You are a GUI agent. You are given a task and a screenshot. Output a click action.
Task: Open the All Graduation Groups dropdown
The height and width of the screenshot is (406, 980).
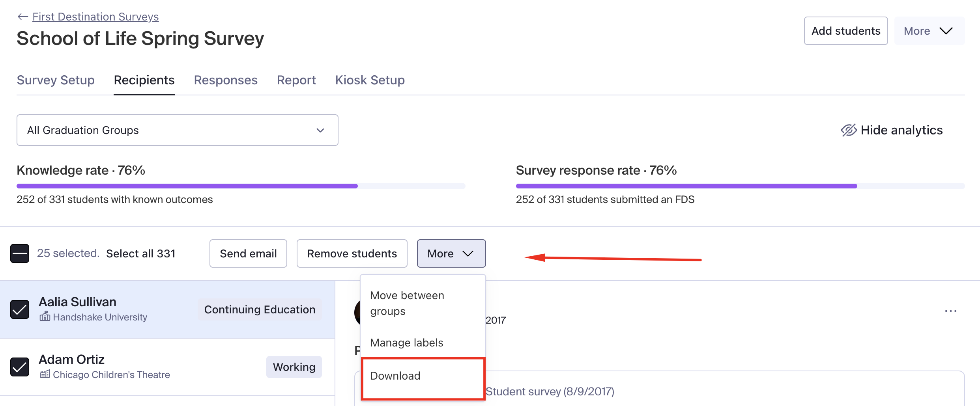pyautogui.click(x=177, y=130)
